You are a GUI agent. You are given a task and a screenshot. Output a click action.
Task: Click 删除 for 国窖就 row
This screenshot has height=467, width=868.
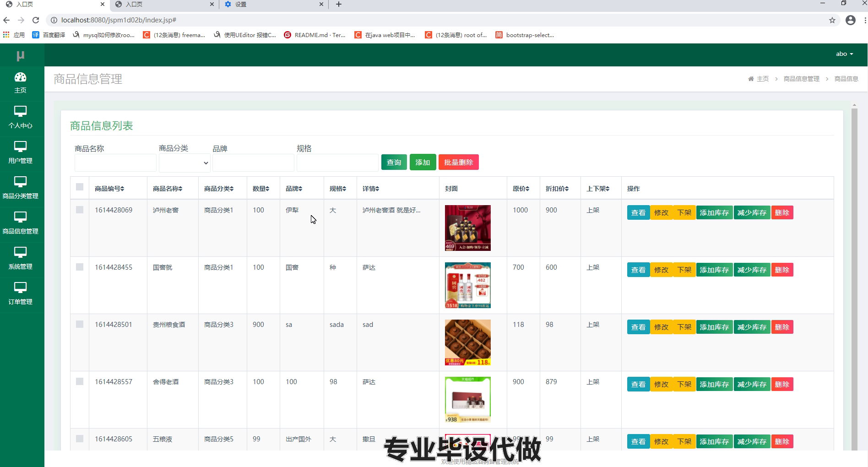pos(782,270)
